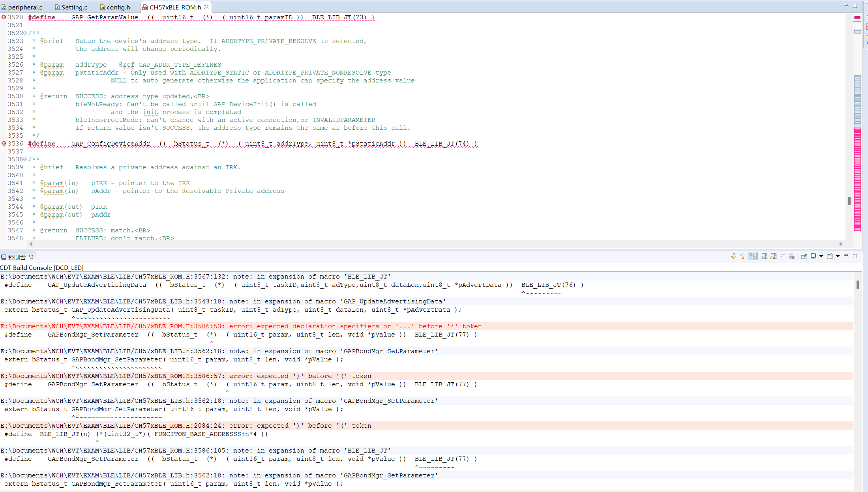Toggle console scroll lock
The image size is (868, 492).
pos(773,256)
